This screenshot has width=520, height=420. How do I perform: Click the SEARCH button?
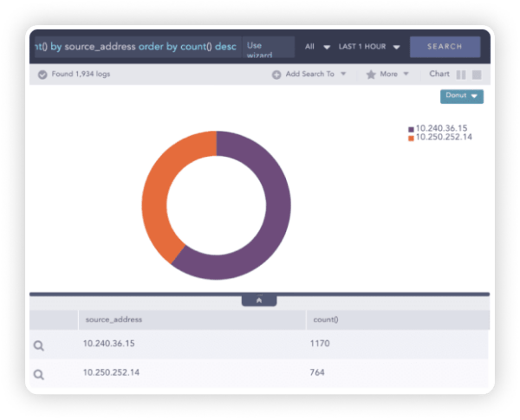[445, 47]
